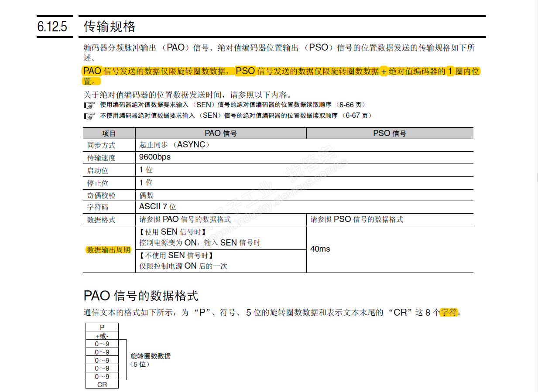Click the highlighted PSO in the yellow sentence
Screen dimensions: 538x392
(245, 71)
